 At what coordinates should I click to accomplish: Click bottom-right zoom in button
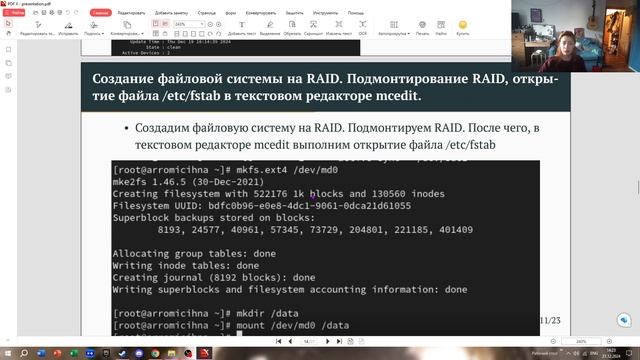609,341
